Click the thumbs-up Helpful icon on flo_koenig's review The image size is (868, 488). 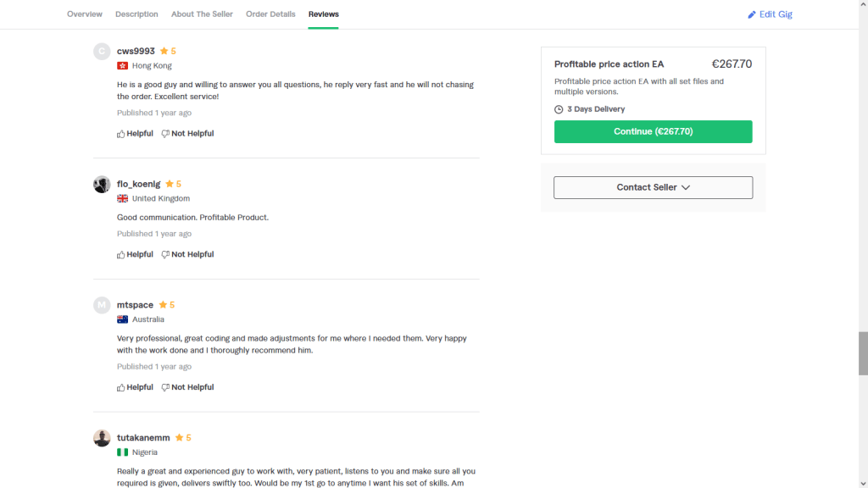point(121,255)
